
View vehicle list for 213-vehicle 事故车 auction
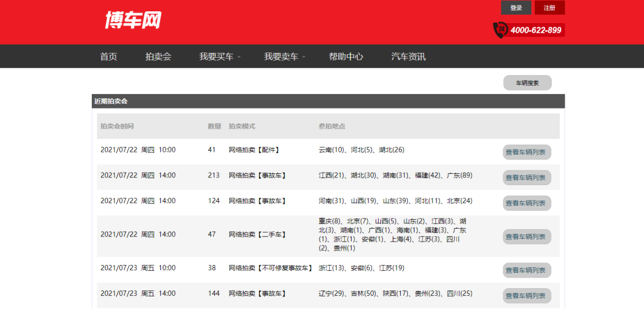(x=527, y=177)
